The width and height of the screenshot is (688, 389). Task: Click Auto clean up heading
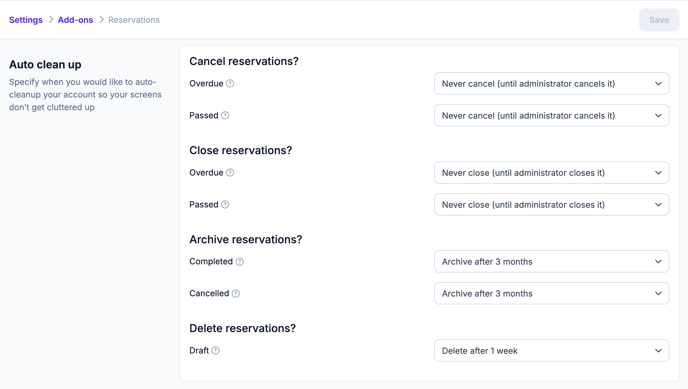coord(45,64)
